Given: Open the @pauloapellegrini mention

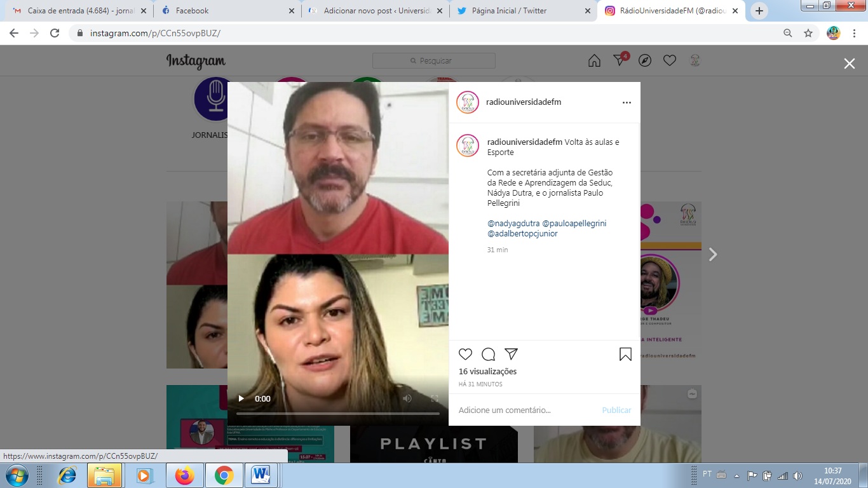Looking at the screenshot, I should coord(574,224).
